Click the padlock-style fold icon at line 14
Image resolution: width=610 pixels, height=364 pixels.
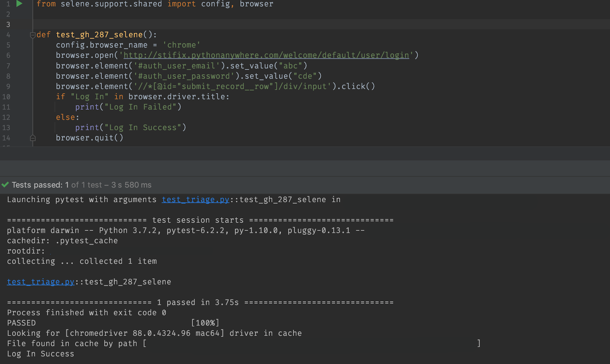click(33, 138)
